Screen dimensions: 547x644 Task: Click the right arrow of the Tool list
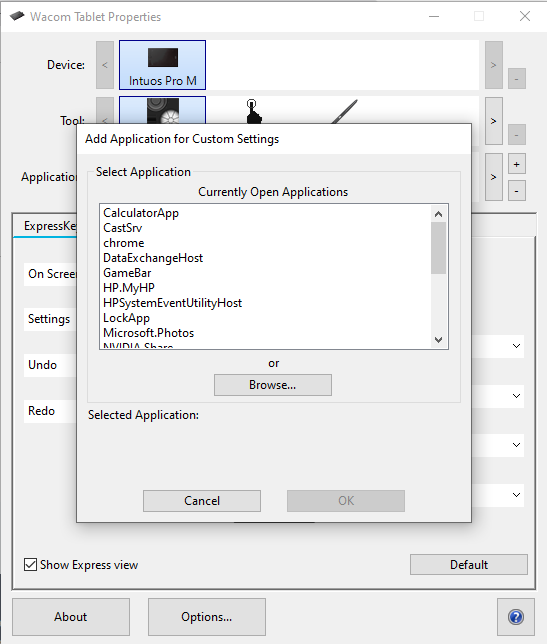click(494, 121)
